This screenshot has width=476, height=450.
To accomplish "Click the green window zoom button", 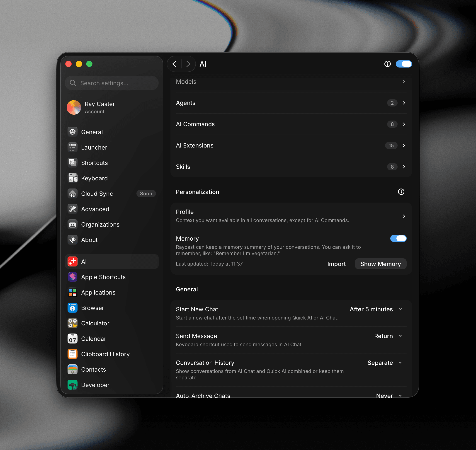I will (89, 64).
